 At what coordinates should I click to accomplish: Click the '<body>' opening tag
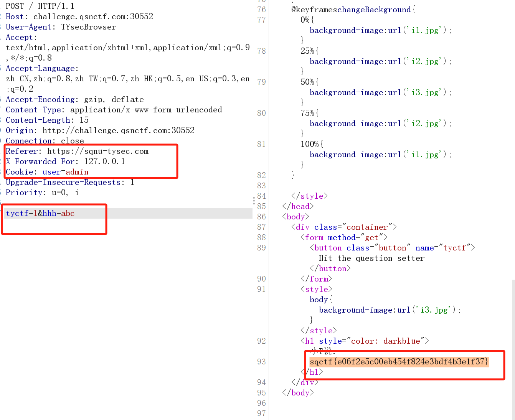(296, 217)
